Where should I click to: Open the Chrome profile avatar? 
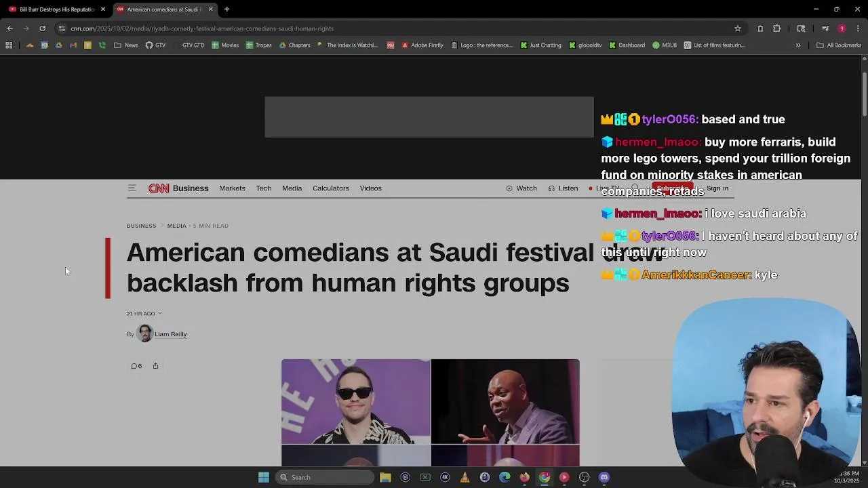pos(842,28)
